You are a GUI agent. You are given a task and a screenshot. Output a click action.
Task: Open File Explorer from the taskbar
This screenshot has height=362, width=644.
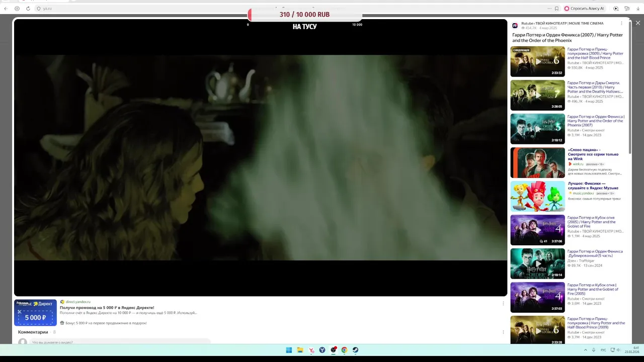pos(300,350)
